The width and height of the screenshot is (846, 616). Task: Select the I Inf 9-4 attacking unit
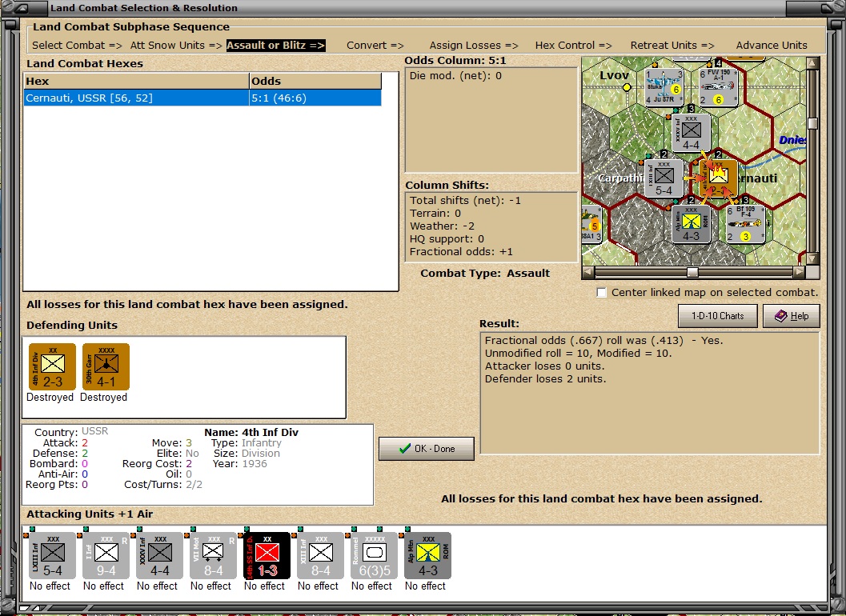point(106,555)
